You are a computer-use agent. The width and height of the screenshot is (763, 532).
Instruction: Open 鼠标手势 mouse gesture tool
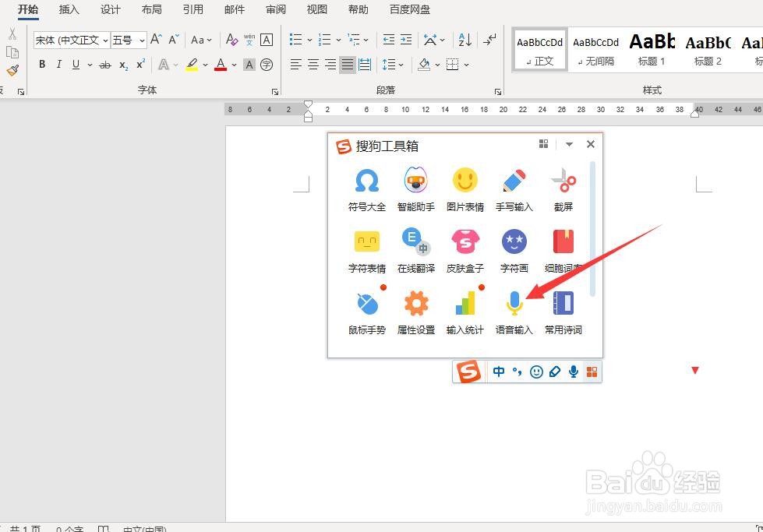coord(367,312)
